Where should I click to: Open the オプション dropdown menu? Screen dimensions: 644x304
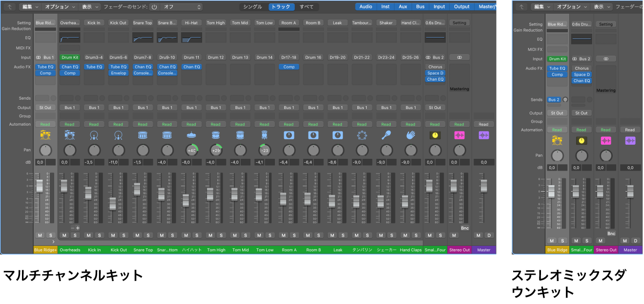[x=60, y=7]
